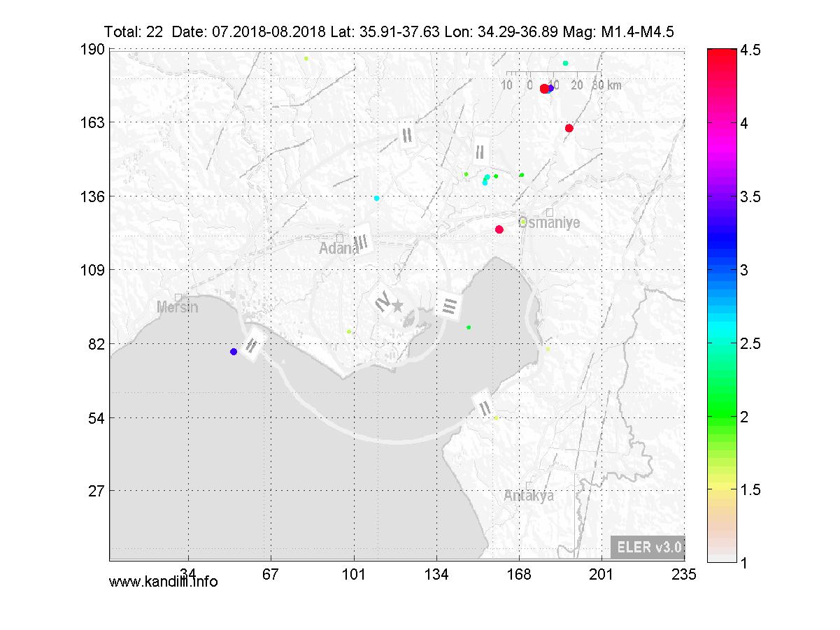Select the II intensity label northwest of Antakya

coord(484,406)
